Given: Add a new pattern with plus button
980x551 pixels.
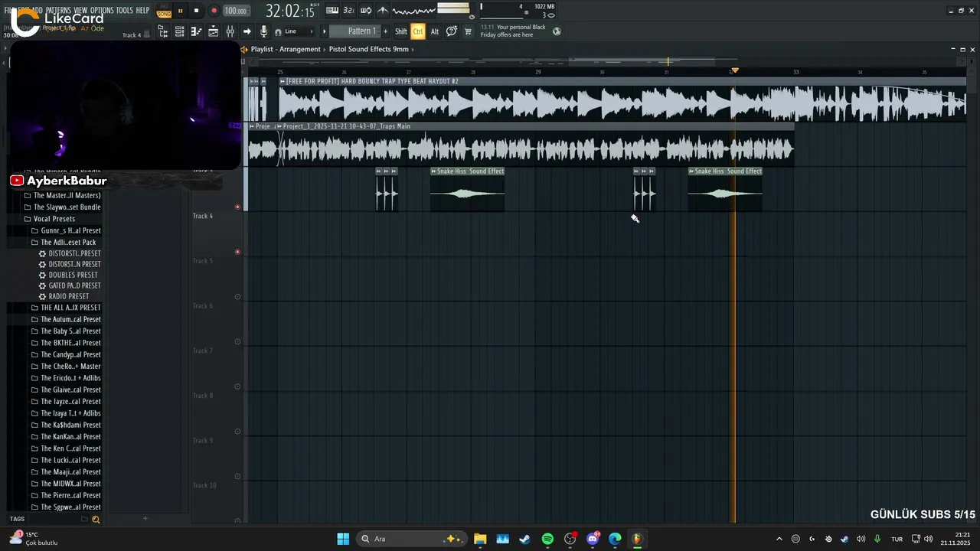Looking at the screenshot, I should click(x=385, y=31).
